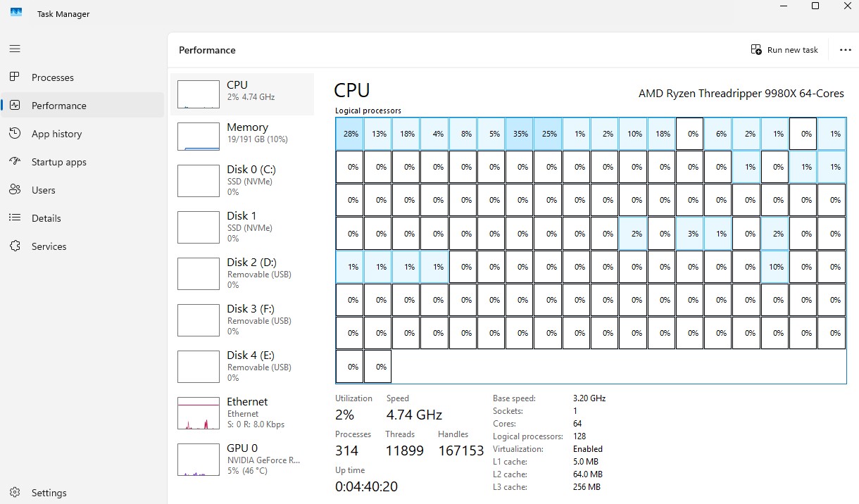Screen dimensions: 859x504
Task: Click the Threads count 11899
Action: click(x=404, y=451)
